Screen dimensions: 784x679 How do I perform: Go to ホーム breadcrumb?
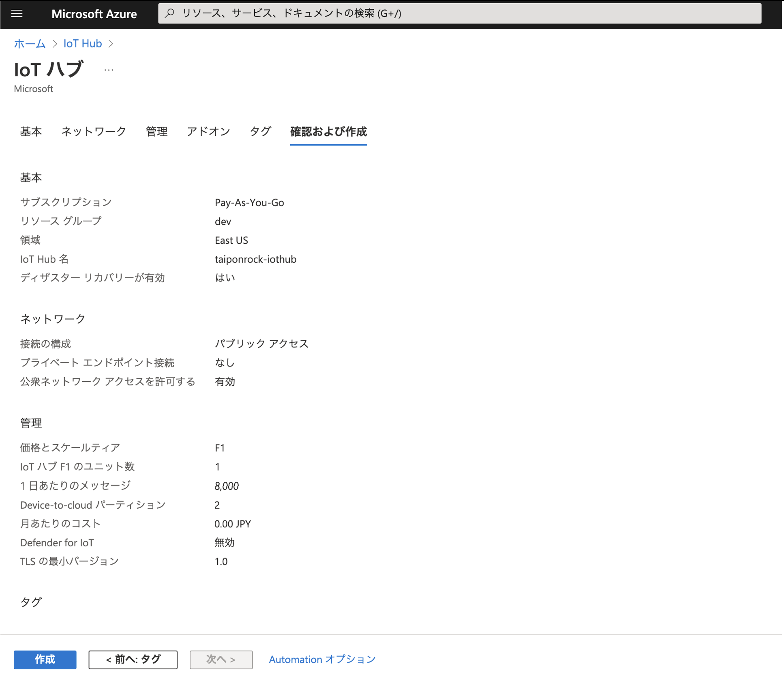click(30, 43)
